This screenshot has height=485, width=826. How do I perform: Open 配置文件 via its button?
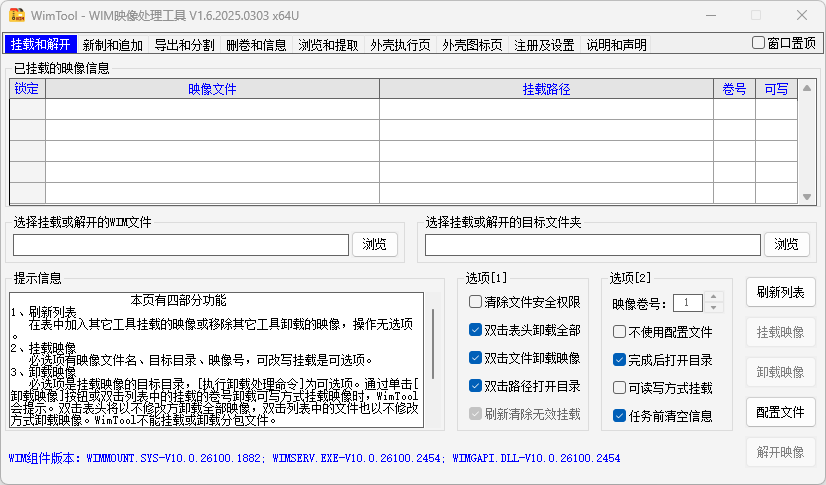tap(780, 412)
